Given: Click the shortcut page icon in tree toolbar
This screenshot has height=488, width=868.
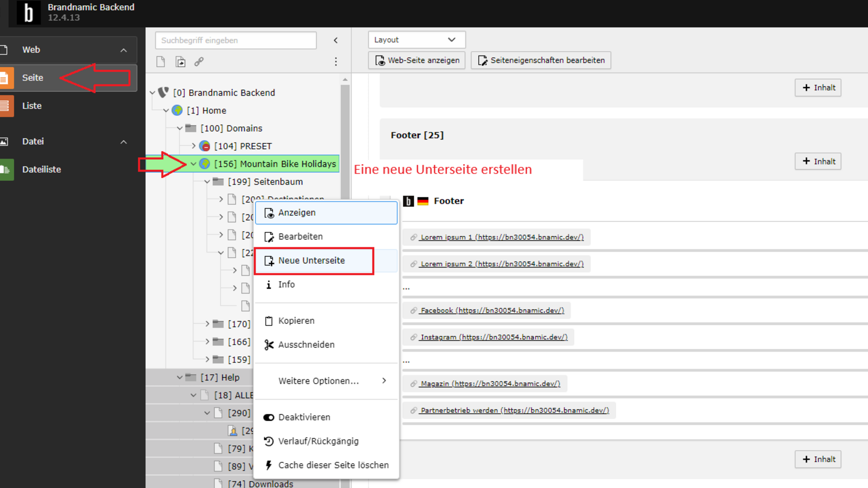Looking at the screenshot, I should pos(180,62).
